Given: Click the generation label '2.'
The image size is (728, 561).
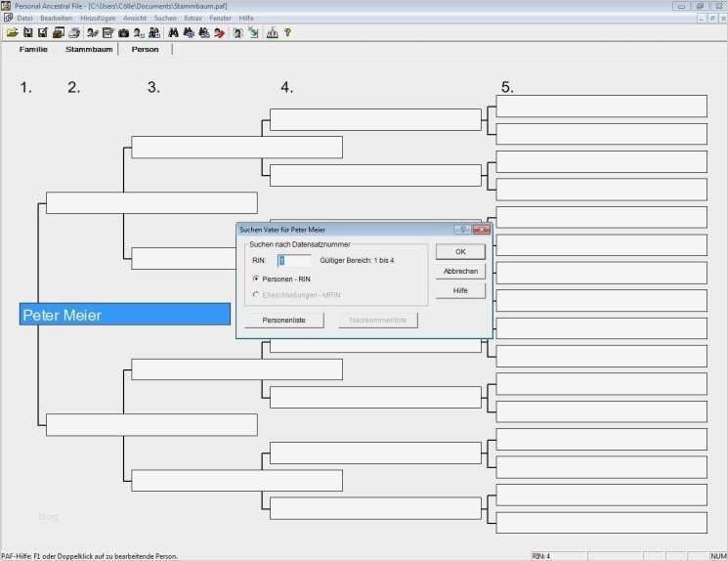Looking at the screenshot, I should pyautogui.click(x=74, y=87).
